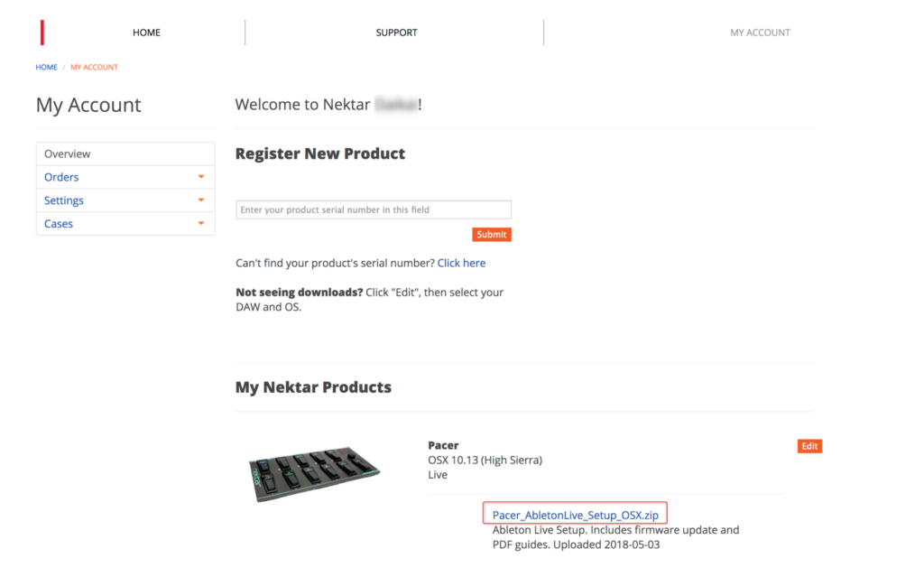The height and width of the screenshot is (577, 924).
Task: Go to the SUPPORT navigation item
Action: [x=396, y=33]
